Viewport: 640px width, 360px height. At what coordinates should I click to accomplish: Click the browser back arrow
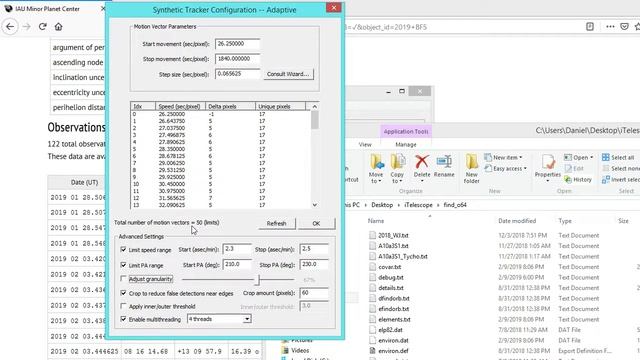[10, 27]
